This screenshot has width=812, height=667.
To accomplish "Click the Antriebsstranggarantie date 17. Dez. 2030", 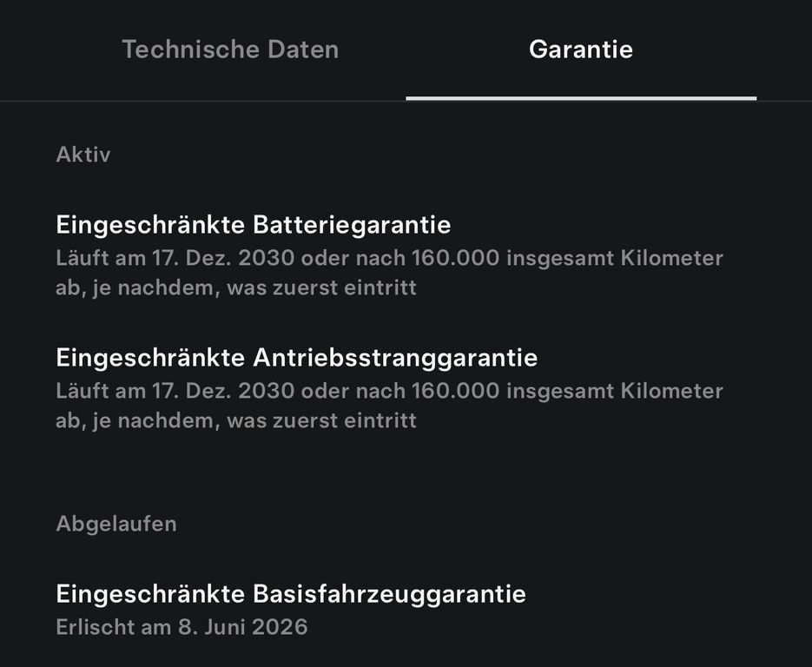I will [223, 391].
